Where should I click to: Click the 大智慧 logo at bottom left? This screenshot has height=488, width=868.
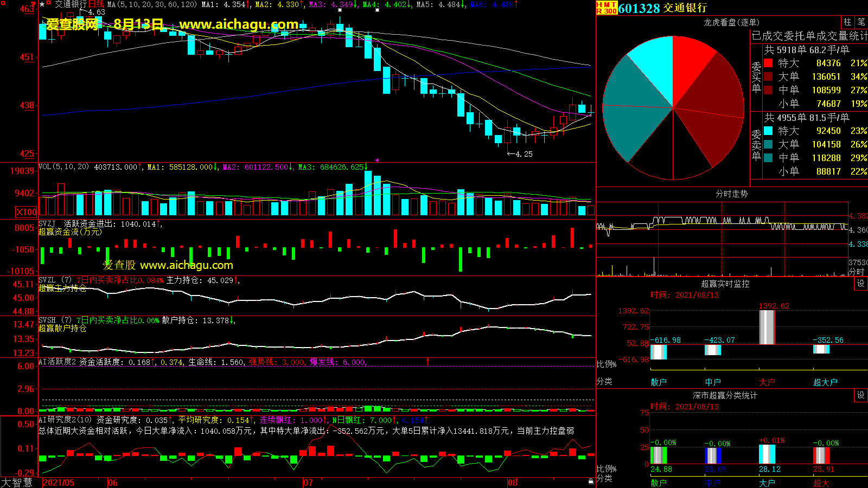17,482
